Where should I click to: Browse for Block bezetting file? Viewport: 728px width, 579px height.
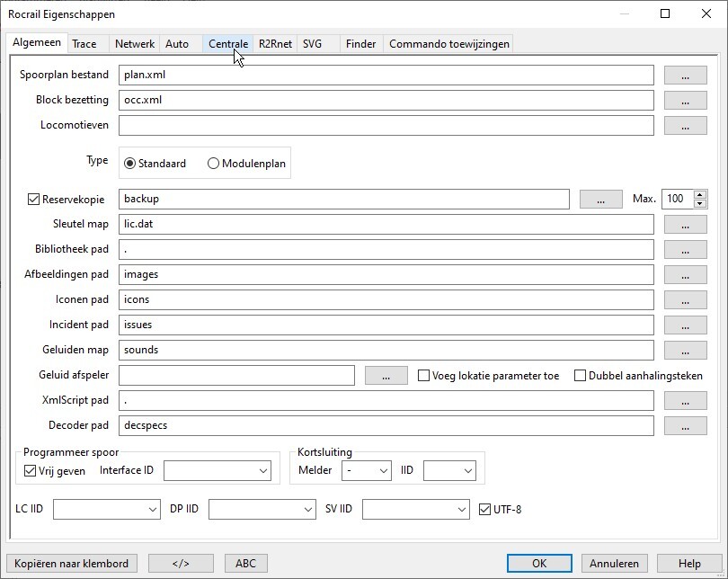[x=685, y=101]
